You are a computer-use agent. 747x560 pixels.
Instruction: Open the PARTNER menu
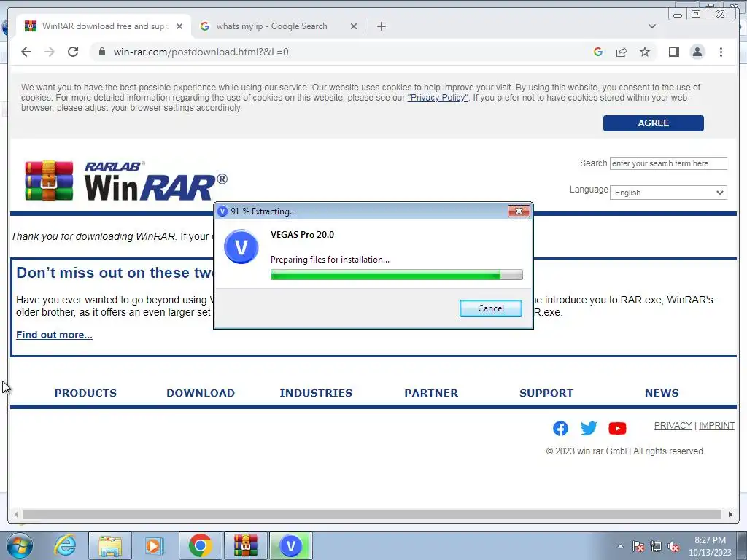tap(431, 393)
